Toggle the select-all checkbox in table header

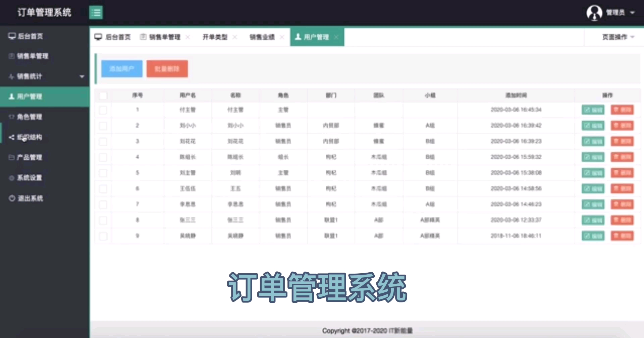click(x=103, y=95)
